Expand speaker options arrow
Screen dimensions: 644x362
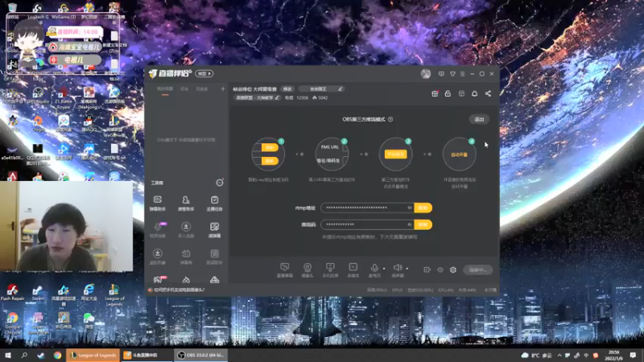click(x=407, y=269)
